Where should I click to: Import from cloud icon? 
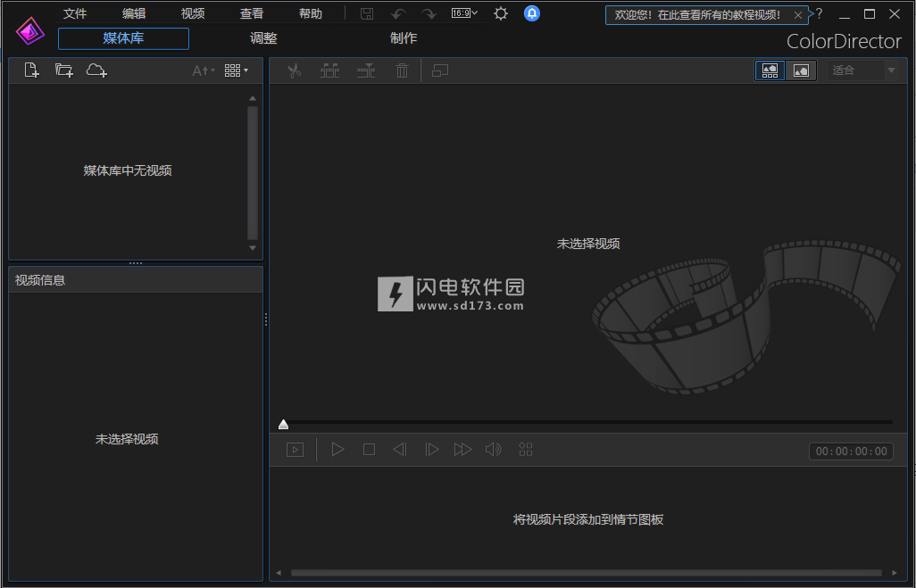pyautogui.click(x=96, y=70)
